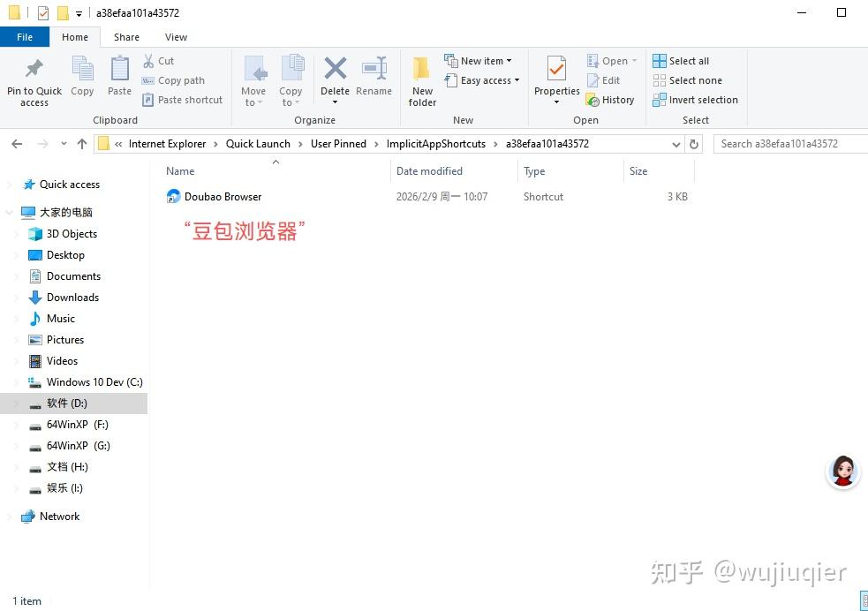
Task: Open the Easy access dropdown
Action: [482, 80]
